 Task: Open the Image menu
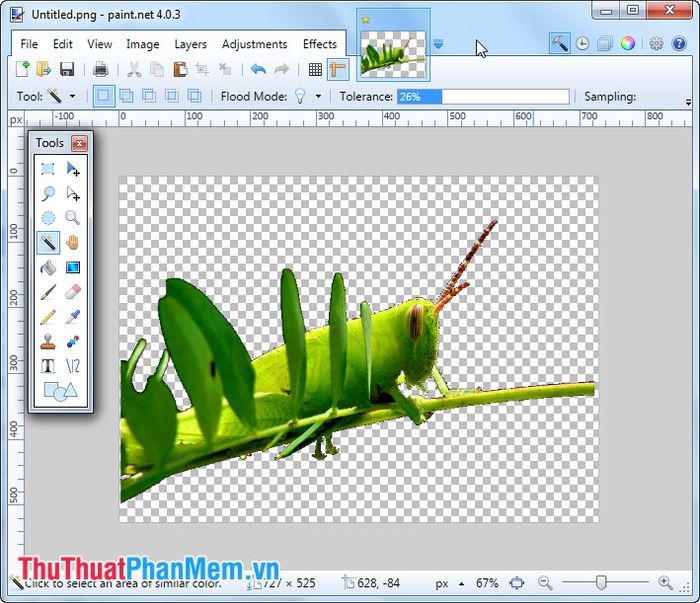(142, 44)
